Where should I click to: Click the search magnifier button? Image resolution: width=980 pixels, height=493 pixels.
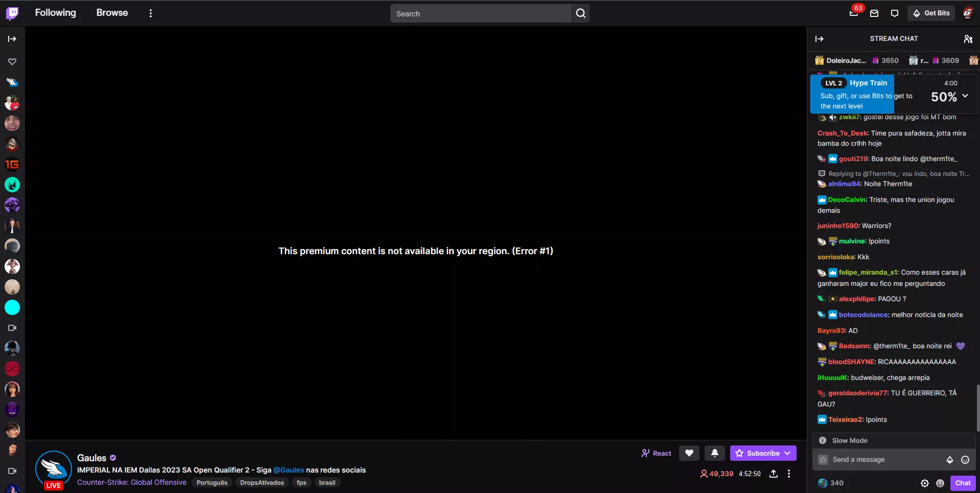coord(580,13)
